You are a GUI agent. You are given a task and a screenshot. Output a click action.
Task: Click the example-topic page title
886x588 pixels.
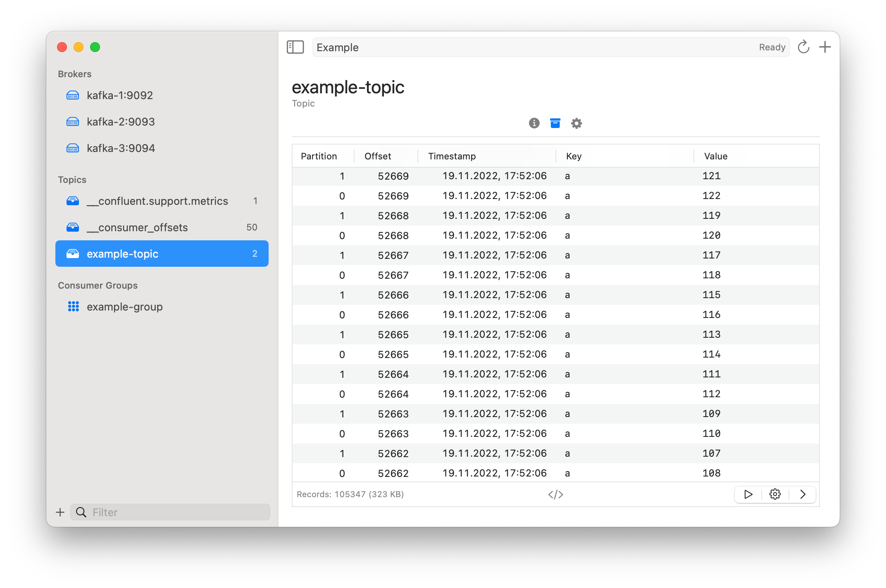tap(348, 87)
